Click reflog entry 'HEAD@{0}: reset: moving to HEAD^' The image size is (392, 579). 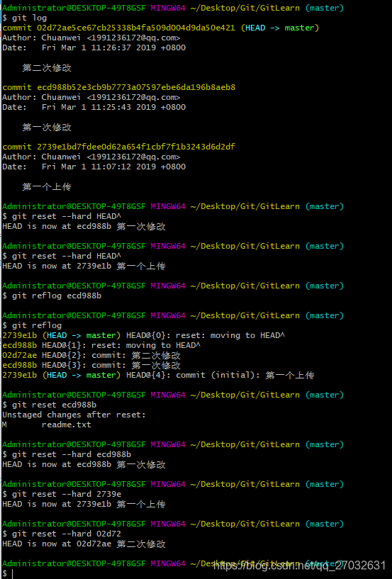(x=206, y=335)
